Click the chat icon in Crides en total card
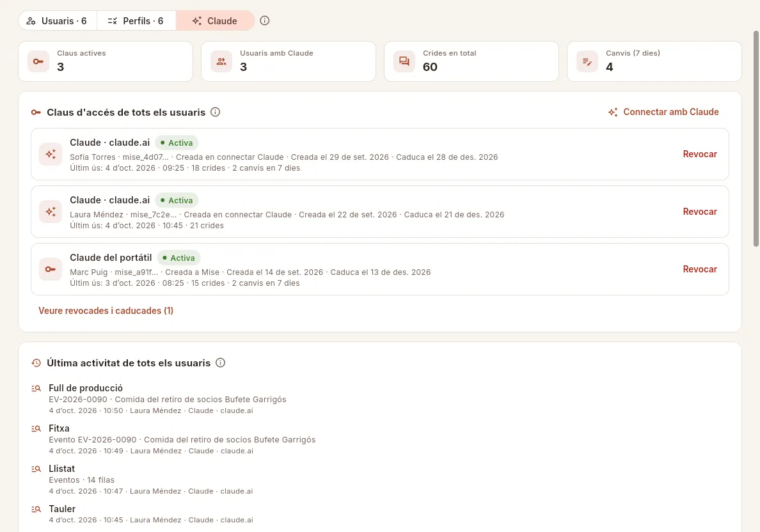Screen dimensions: 760x532 coord(404,61)
